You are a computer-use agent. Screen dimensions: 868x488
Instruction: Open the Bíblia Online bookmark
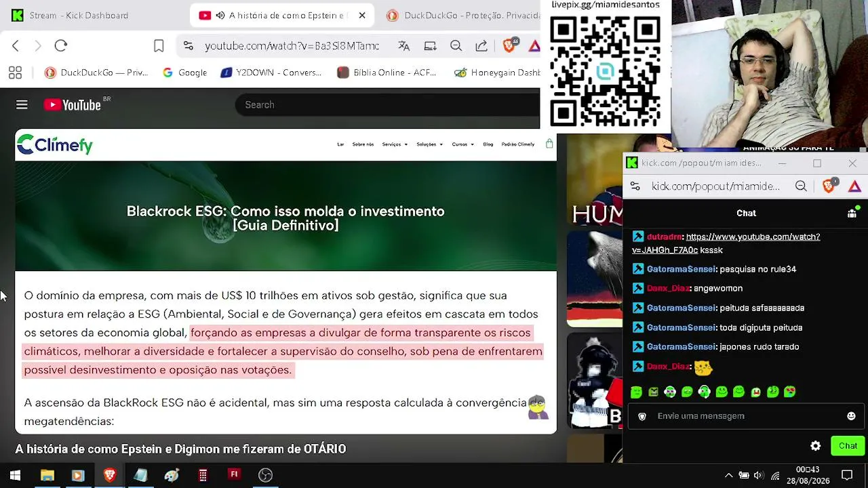[x=387, y=73]
